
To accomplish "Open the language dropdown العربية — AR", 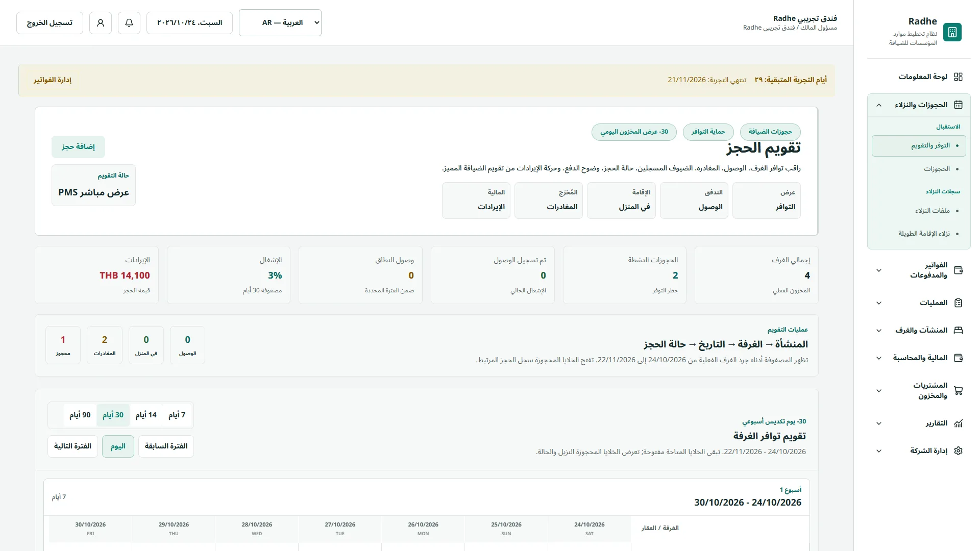I will (280, 23).
